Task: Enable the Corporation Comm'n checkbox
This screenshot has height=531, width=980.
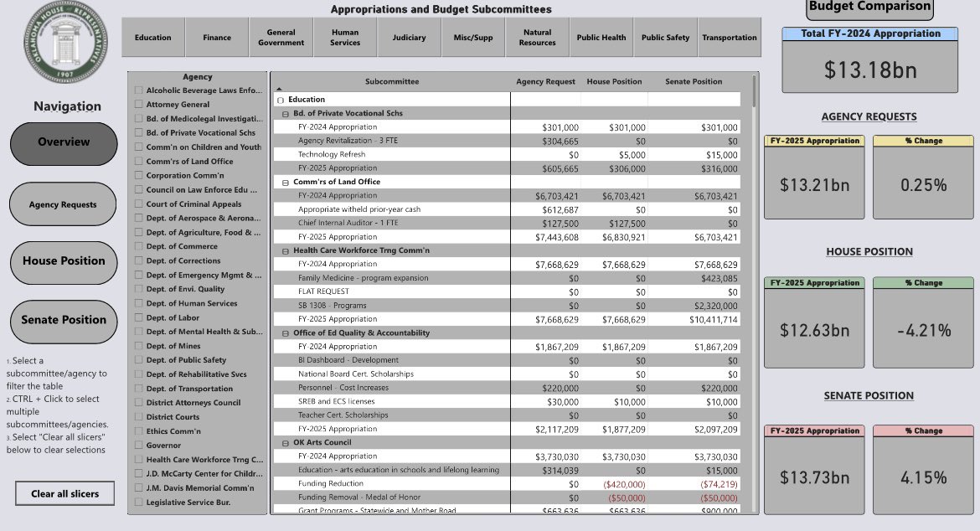Action: point(138,176)
